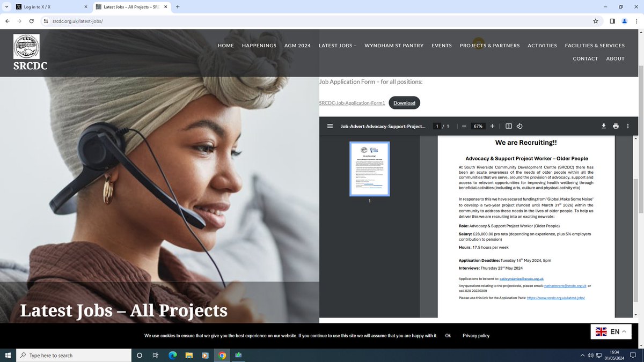This screenshot has width=644, height=362.
Task: Click Chrome icon on taskbar
Action: point(222,355)
